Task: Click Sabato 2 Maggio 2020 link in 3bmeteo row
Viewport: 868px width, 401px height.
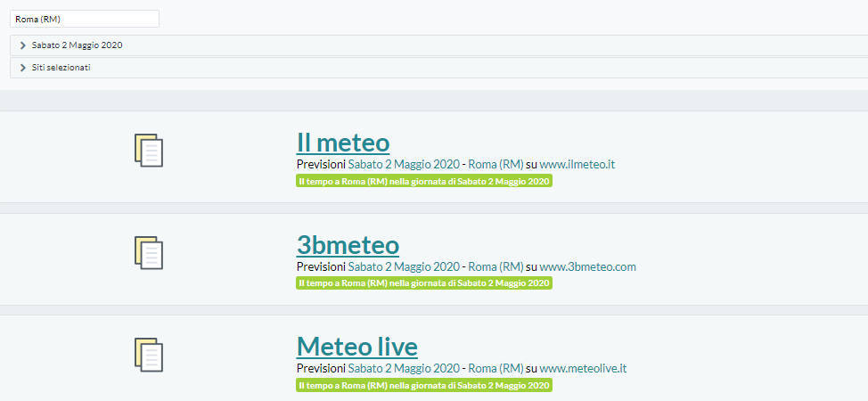Action: point(404,266)
